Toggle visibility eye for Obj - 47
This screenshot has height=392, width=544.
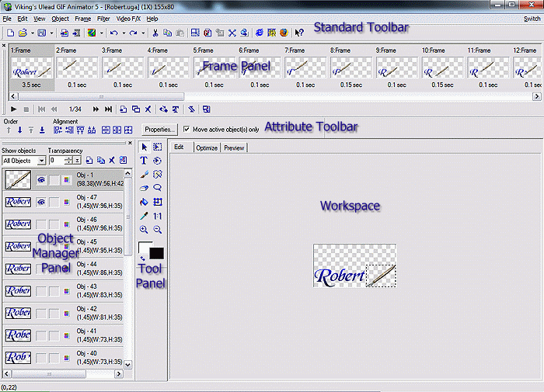(41, 202)
